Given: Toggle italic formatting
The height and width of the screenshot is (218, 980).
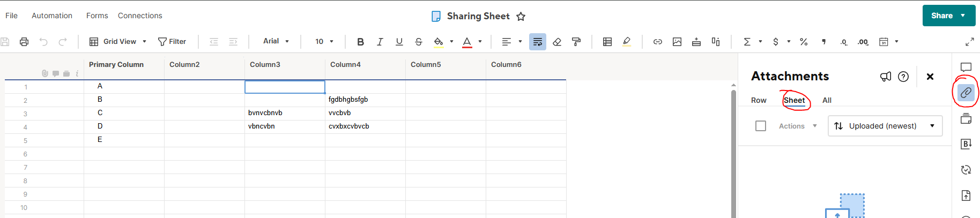Looking at the screenshot, I should (x=380, y=42).
